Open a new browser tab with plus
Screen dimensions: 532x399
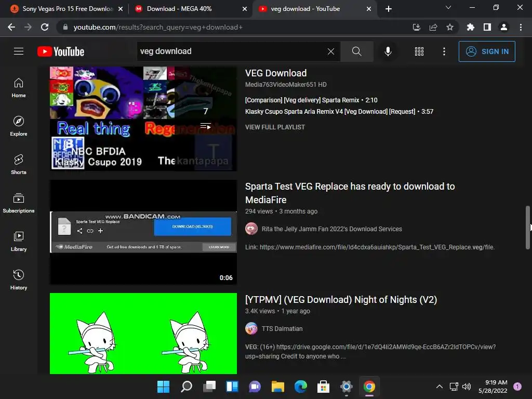[x=389, y=9]
